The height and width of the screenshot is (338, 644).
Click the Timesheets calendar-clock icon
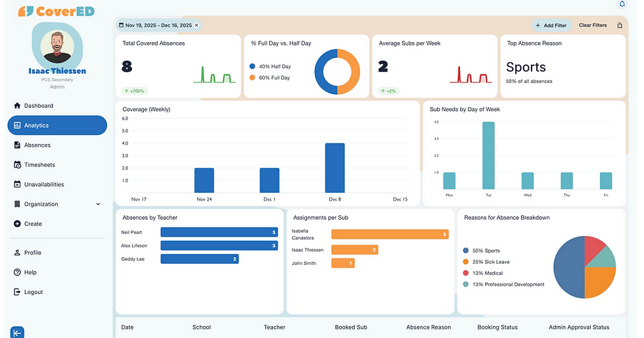tap(17, 165)
